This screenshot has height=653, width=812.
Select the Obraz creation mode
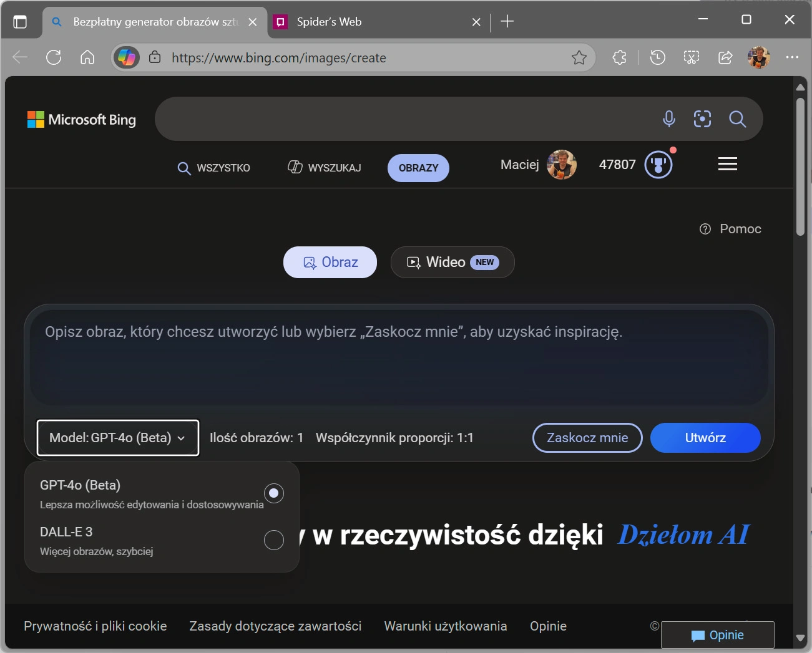point(330,262)
